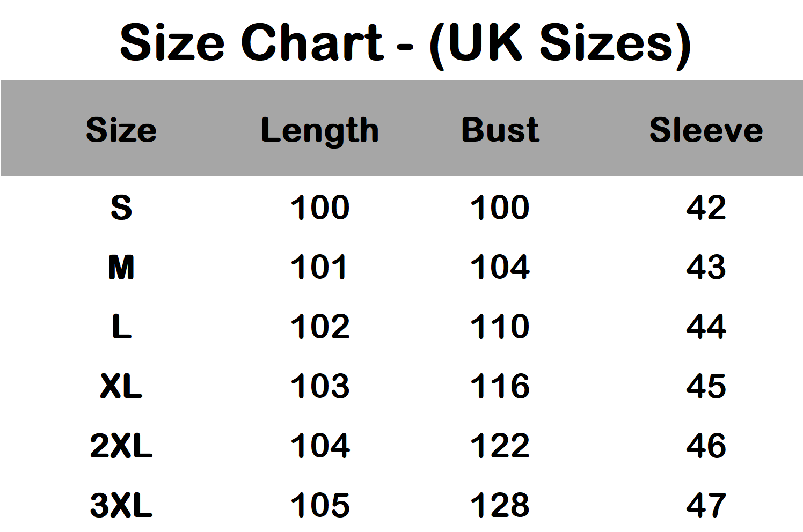This screenshot has height=532, width=803.
Task: Click sleeve value 47 for 3XL
Action: [706, 505]
